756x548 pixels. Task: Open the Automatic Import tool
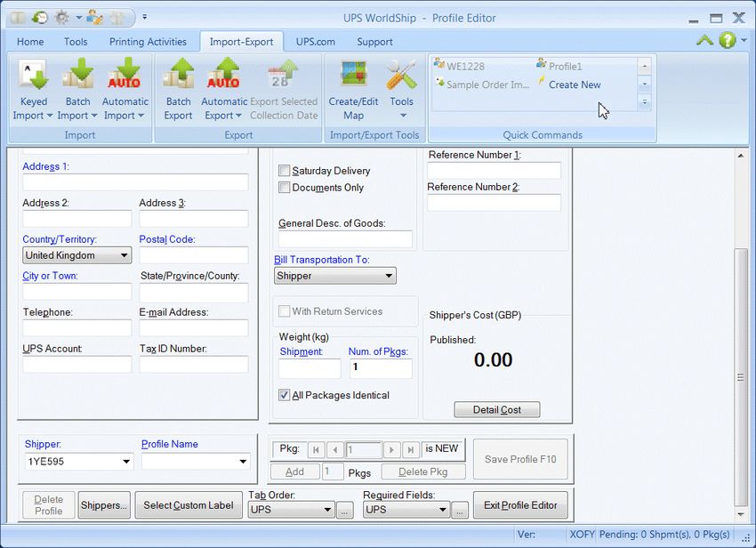pos(125,90)
